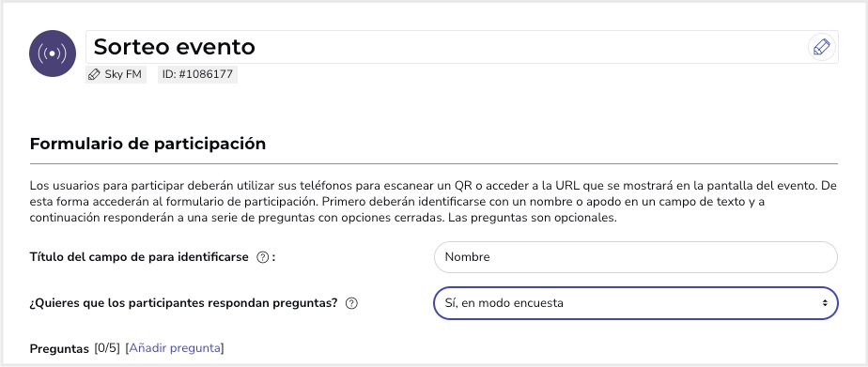This screenshot has height=367, width=868.
Task: Click the divider line under Formulario heading
Action: (433, 163)
